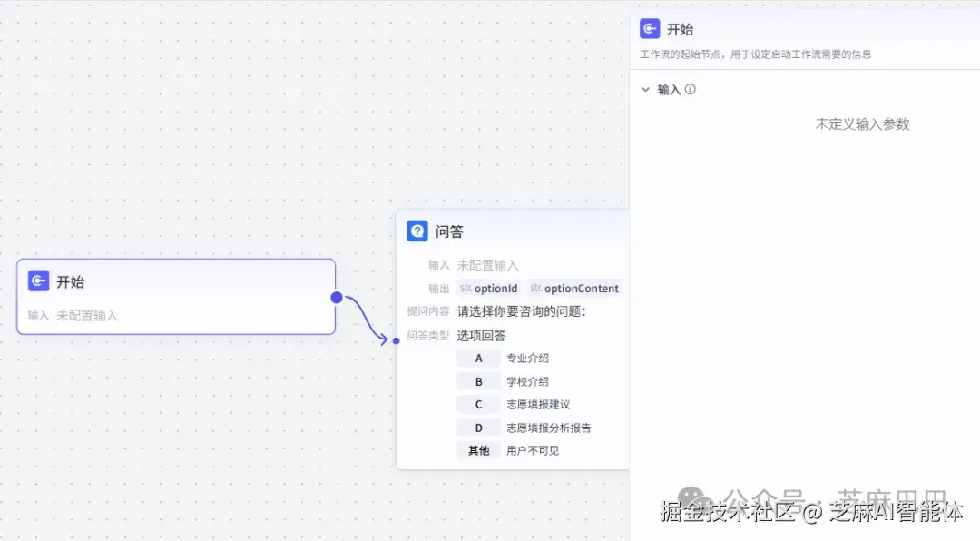This screenshot has width=980, height=541.
Task: Click the 问答 title in the node header
Action: [448, 231]
